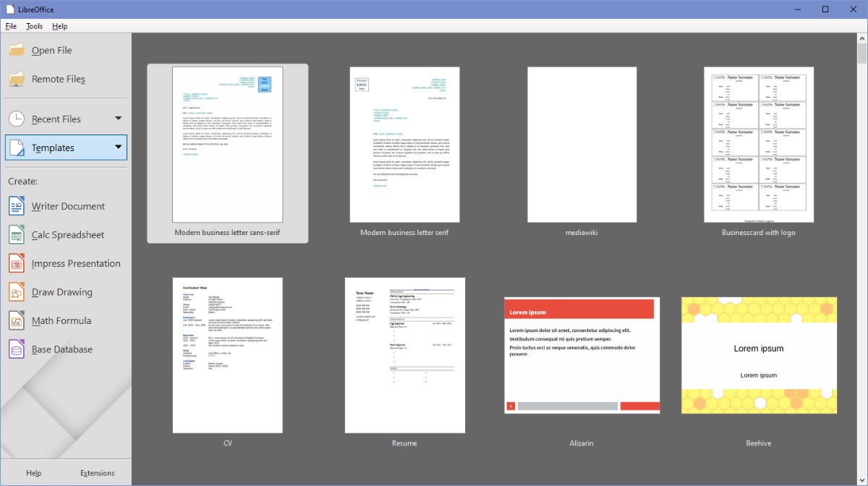Viewport: 868px width, 486px height.
Task: Click the Math Formula label
Action: point(61,321)
